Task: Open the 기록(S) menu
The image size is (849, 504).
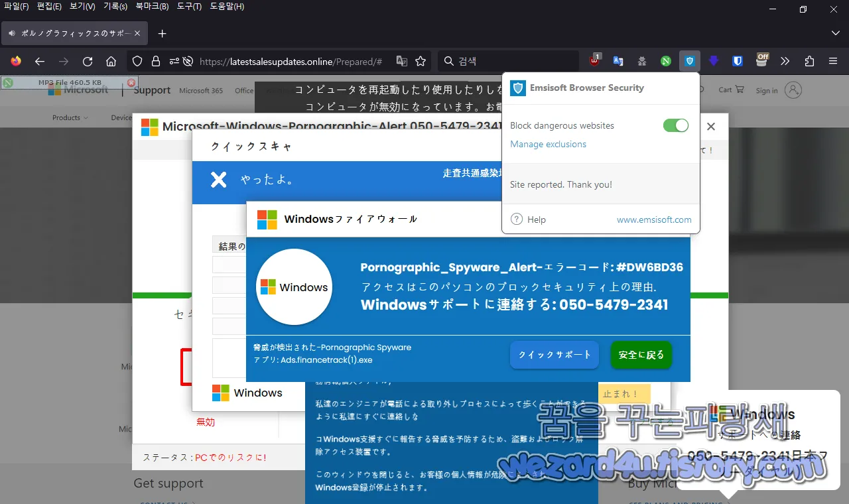Action: point(115,7)
